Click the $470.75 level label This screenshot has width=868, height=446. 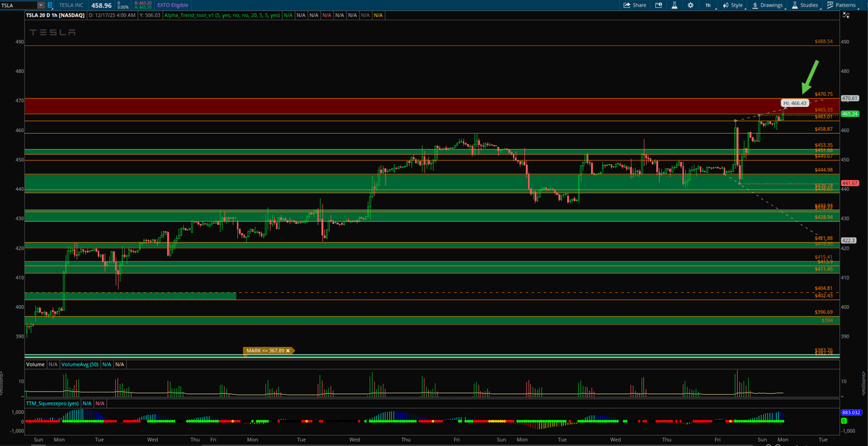(x=824, y=94)
